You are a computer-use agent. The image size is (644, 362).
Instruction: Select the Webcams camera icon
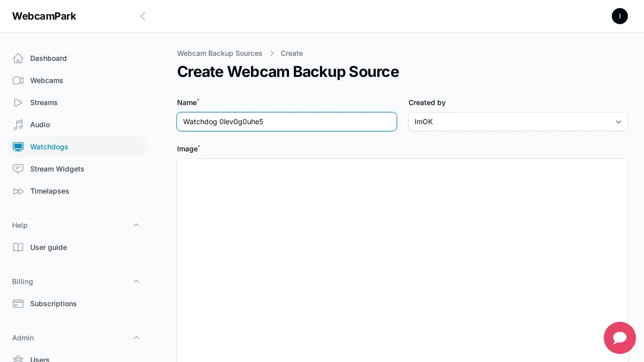pyautogui.click(x=18, y=80)
